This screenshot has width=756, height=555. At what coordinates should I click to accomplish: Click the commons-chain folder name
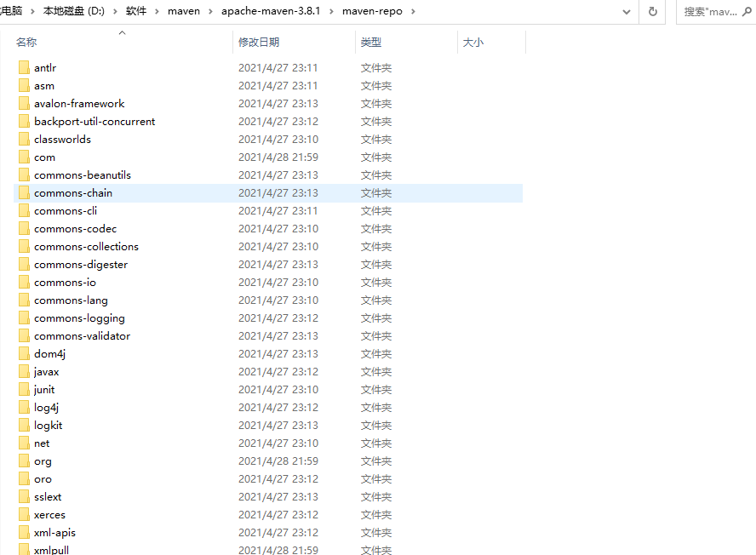(x=73, y=193)
